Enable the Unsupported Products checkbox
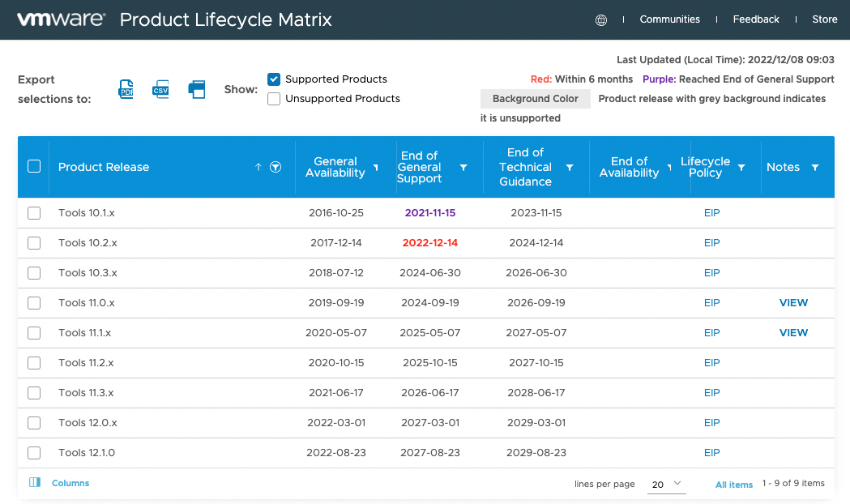Image resolution: width=850 pixels, height=504 pixels. tap(274, 99)
